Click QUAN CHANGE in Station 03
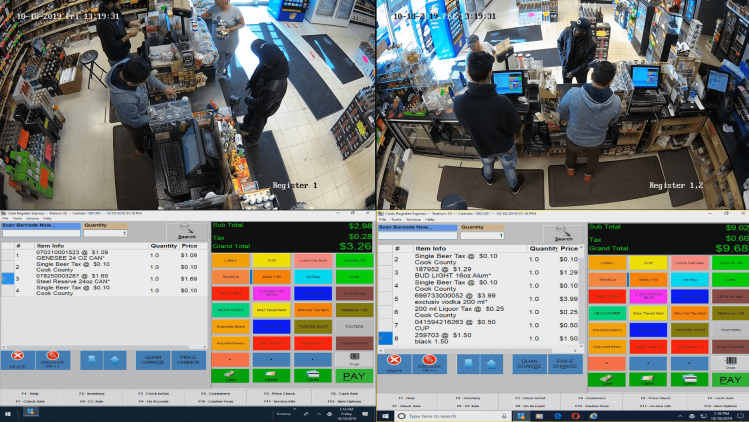Viewport: 749px width, 422px height. coord(530,364)
